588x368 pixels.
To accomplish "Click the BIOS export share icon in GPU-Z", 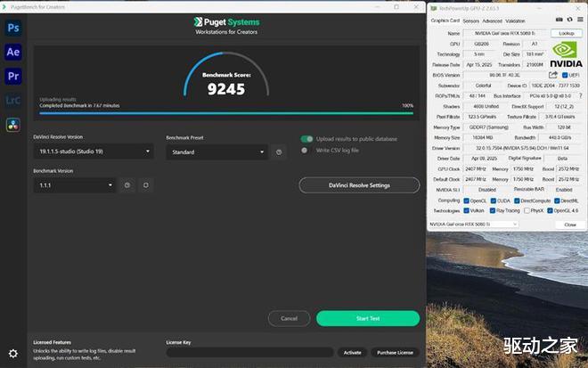I will pos(553,75).
